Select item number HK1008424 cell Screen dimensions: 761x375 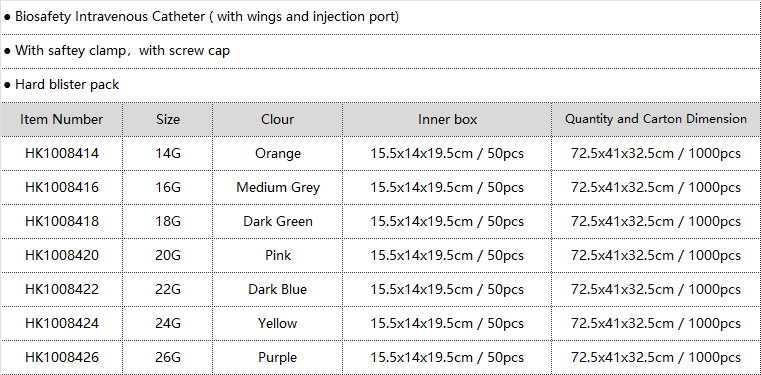(62, 323)
